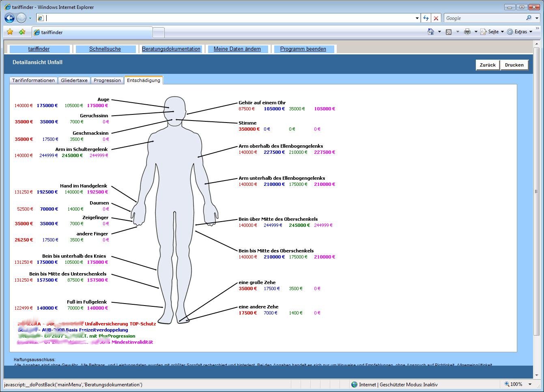
Task: Click the Zeigefinger label
Action: [95, 218]
